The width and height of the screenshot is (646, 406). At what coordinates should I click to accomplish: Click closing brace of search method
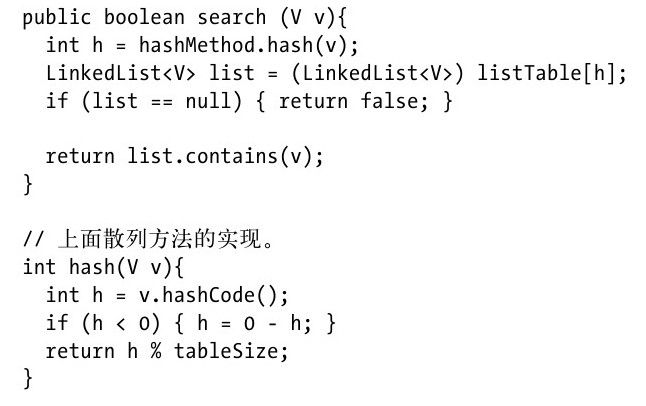coord(28,184)
